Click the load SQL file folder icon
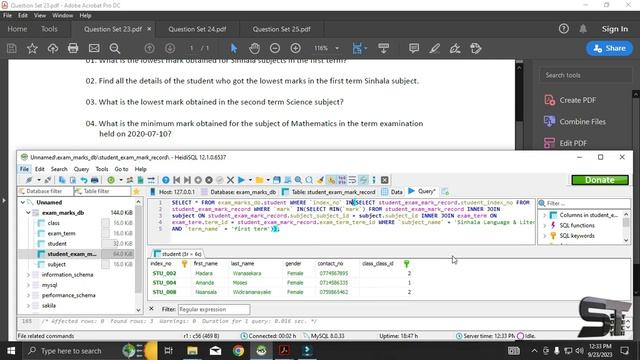 coord(259,180)
